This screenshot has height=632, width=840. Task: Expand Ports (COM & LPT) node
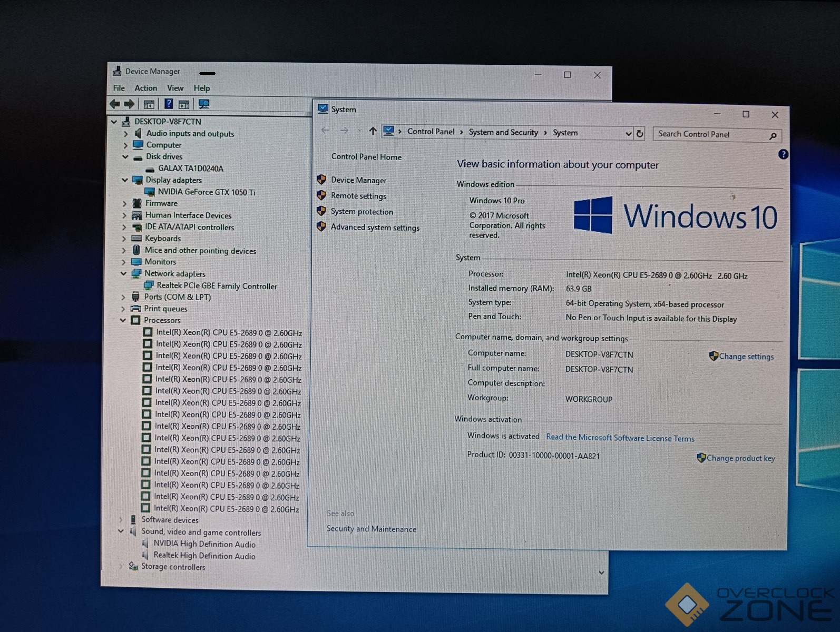123,297
